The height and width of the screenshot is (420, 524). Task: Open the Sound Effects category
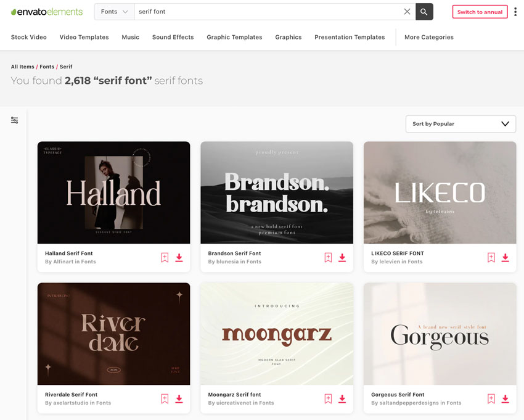[x=173, y=37]
